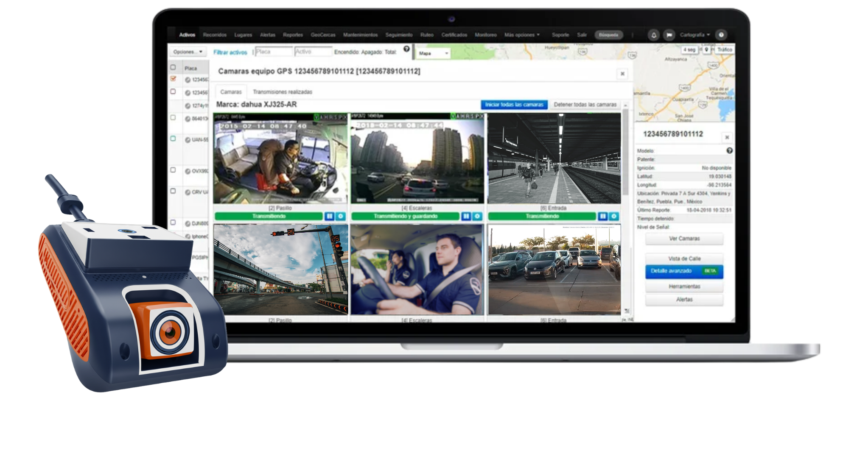The image size is (868, 456).
Task: Open Ver Camaras in the detail panel
Action: pyautogui.click(x=683, y=238)
